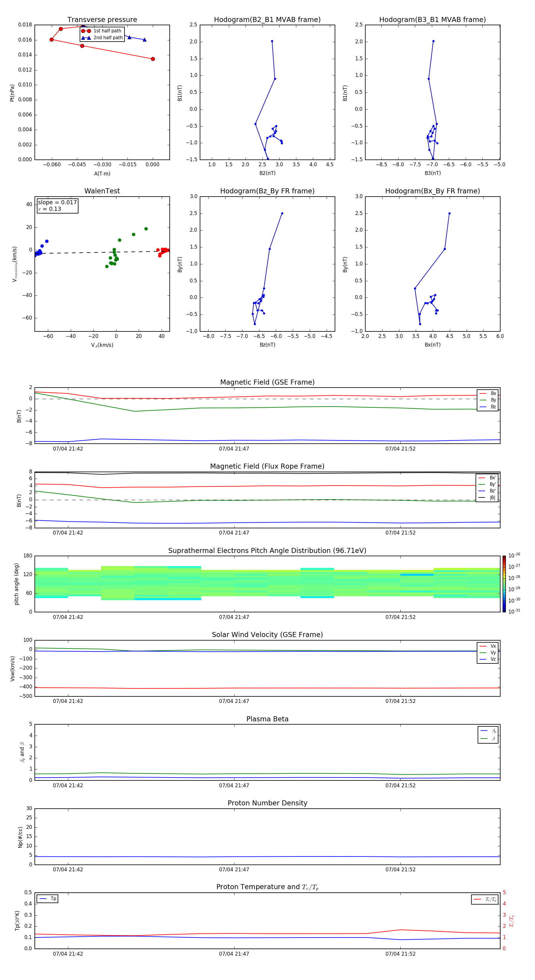Image resolution: width=535 pixels, height=980 pixels.
Task: Click '07/04 21:42' tick under temperature plot
Action: pyautogui.click(x=68, y=954)
